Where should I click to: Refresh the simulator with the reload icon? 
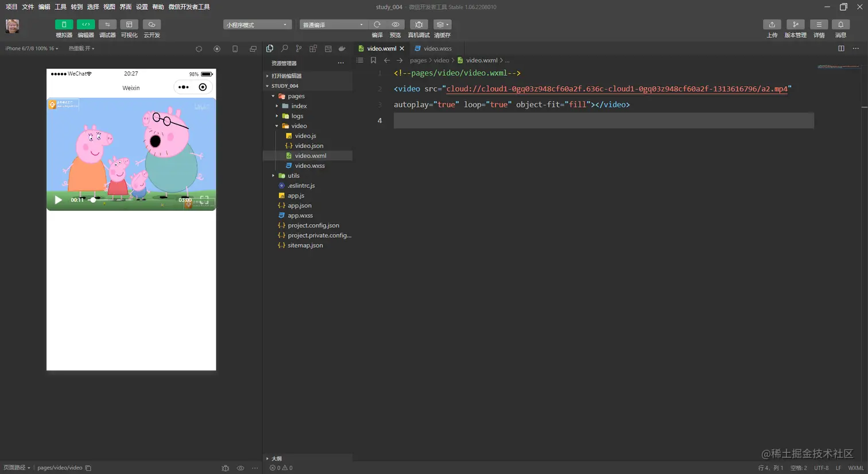pos(199,49)
